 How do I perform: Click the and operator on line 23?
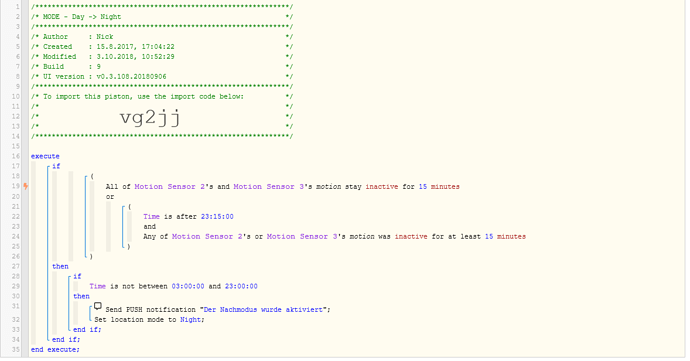pos(150,226)
